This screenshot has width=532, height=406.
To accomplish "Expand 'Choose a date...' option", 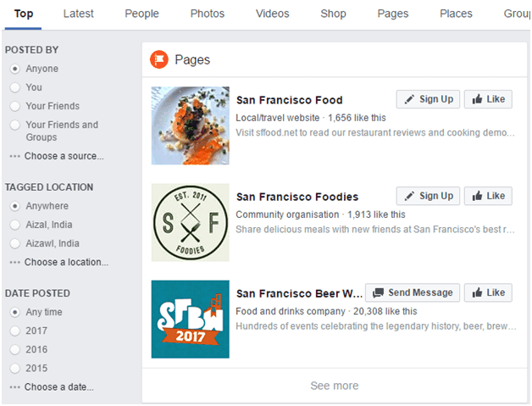I will (x=58, y=387).
